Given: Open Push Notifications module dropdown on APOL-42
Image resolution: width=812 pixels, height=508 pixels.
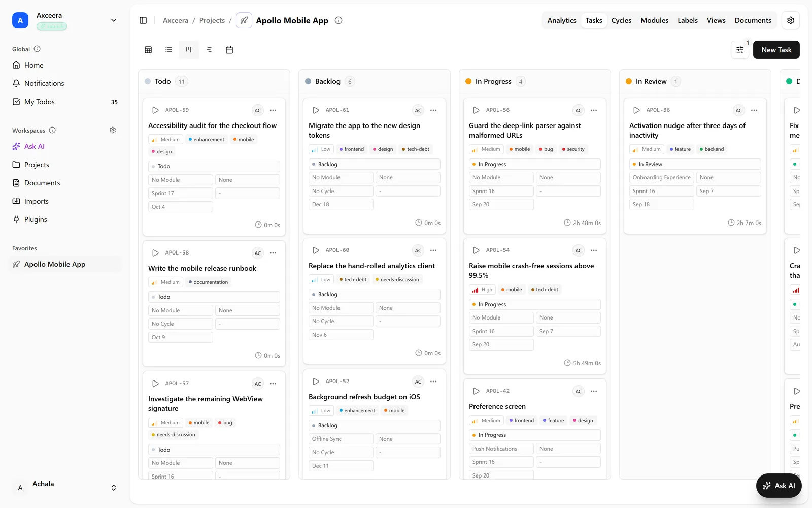Looking at the screenshot, I should 501,449.
